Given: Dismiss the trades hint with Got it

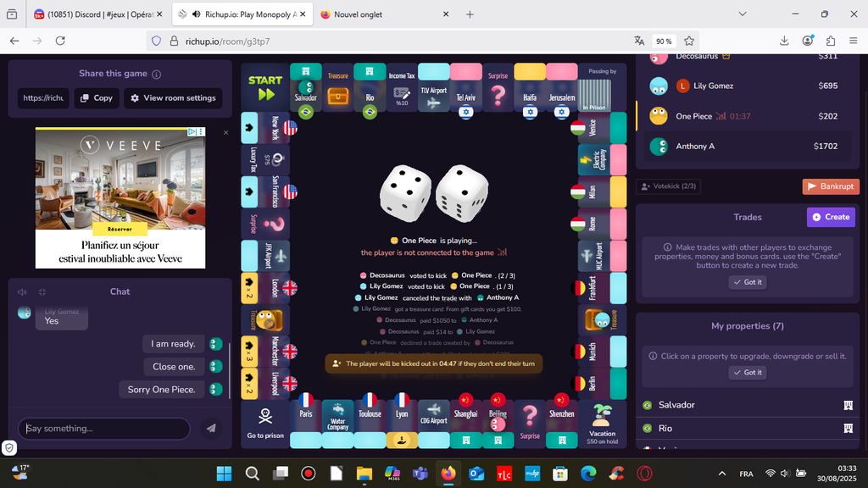Looking at the screenshot, I should (x=748, y=282).
